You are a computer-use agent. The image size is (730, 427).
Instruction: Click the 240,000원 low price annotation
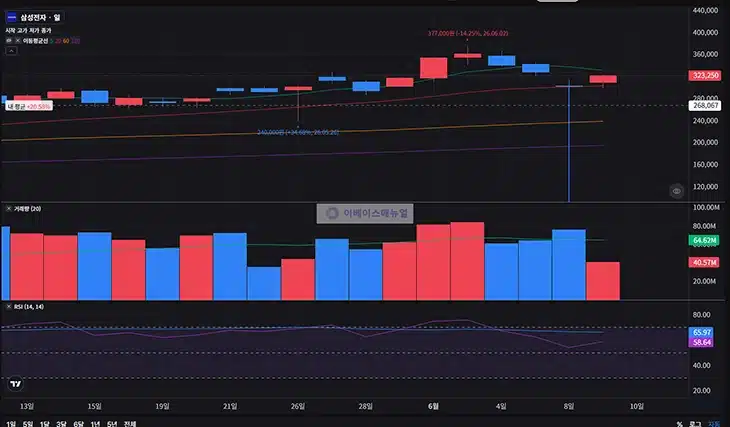click(x=298, y=133)
